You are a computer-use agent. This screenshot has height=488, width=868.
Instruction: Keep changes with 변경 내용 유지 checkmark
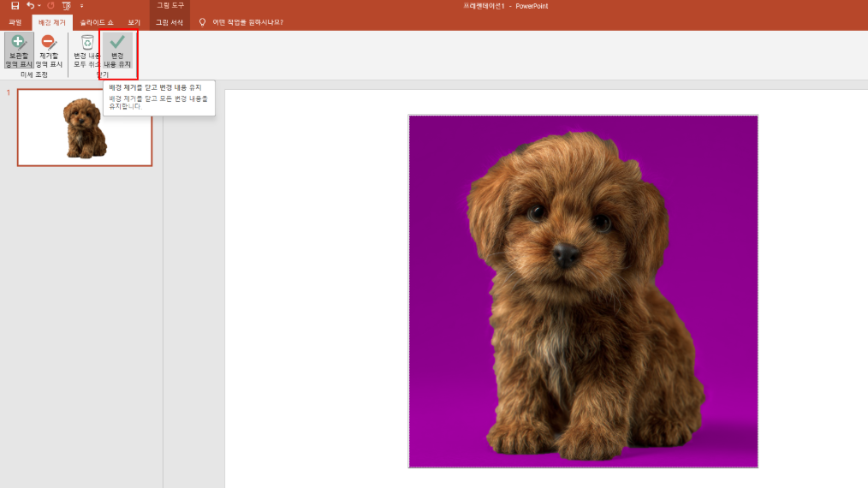pyautogui.click(x=117, y=51)
